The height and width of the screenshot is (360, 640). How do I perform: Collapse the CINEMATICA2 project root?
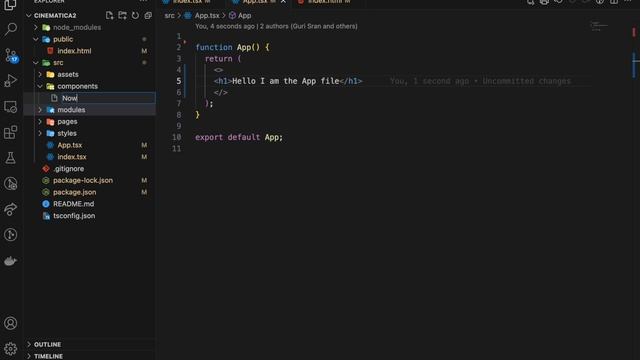point(29,16)
